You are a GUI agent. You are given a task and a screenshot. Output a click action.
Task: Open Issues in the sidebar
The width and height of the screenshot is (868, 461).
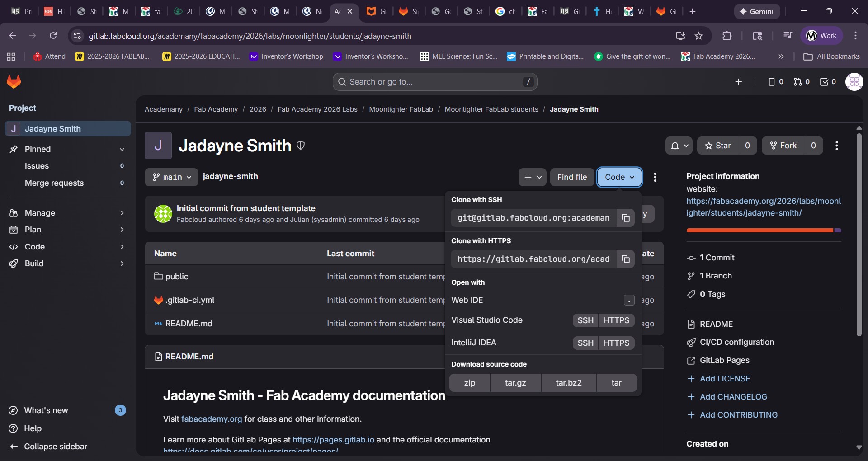(x=68, y=166)
